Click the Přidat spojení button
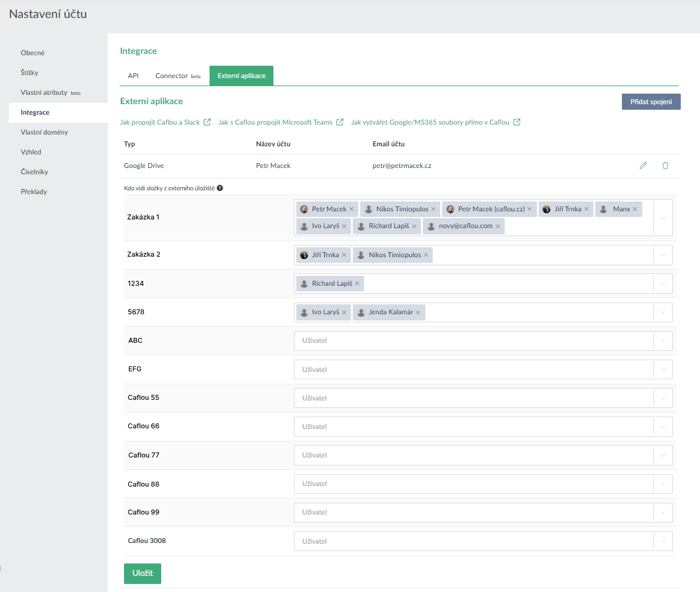This screenshot has width=700, height=592. [x=650, y=102]
